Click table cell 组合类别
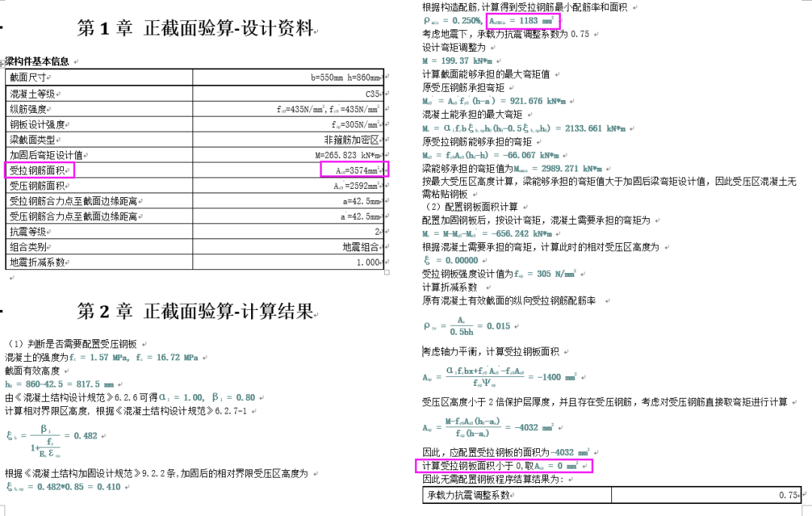 tap(99, 247)
